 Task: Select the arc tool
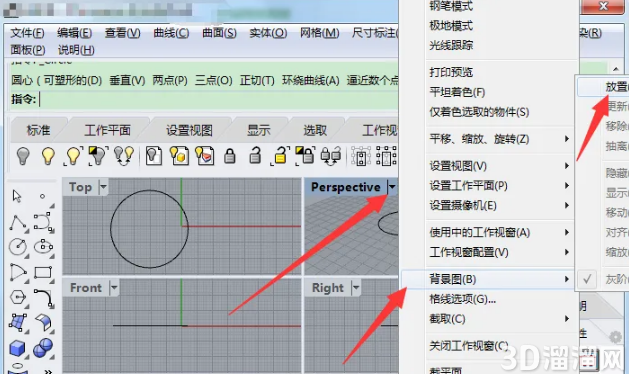click(x=18, y=272)
